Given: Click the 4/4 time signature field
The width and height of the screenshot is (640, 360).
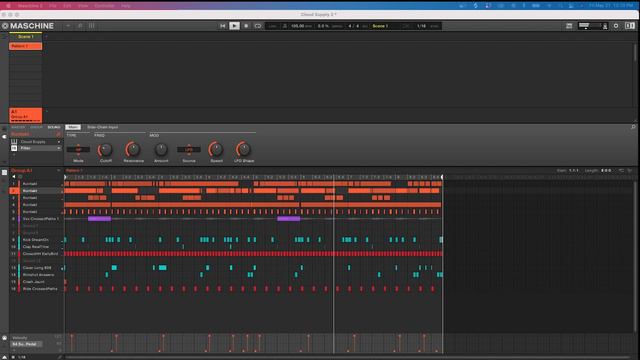Looking at the screenshot, I should 353,26.
